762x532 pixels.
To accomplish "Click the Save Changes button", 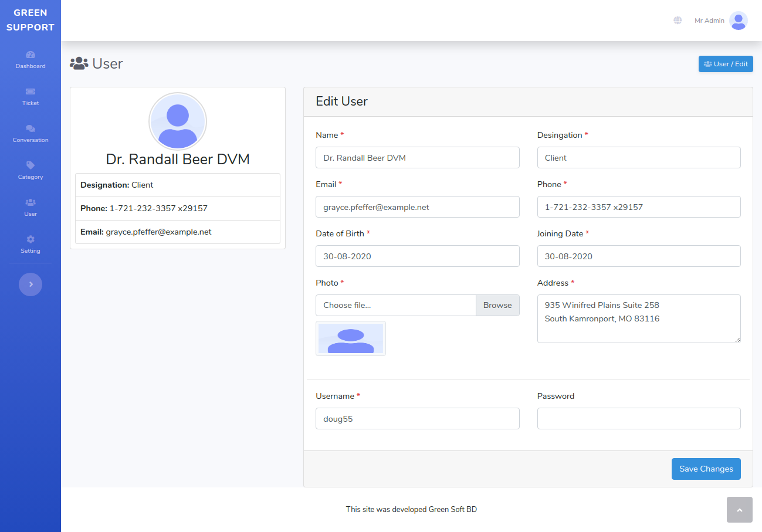I will 706,469.
